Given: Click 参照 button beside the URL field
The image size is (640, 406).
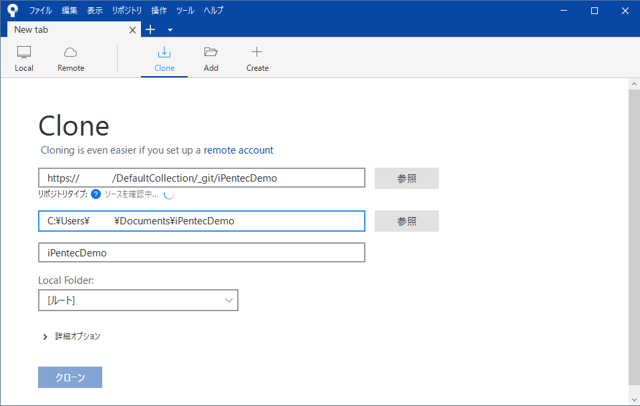Looking at the screenshot, I should (x=407, y=178).
